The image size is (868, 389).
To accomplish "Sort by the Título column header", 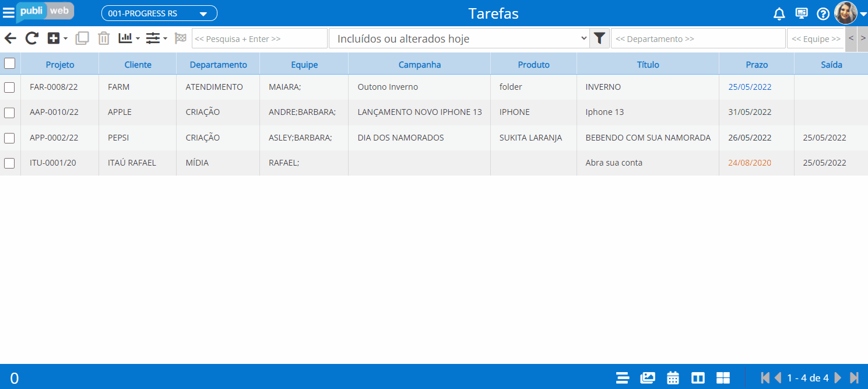I will click(648, 65).
